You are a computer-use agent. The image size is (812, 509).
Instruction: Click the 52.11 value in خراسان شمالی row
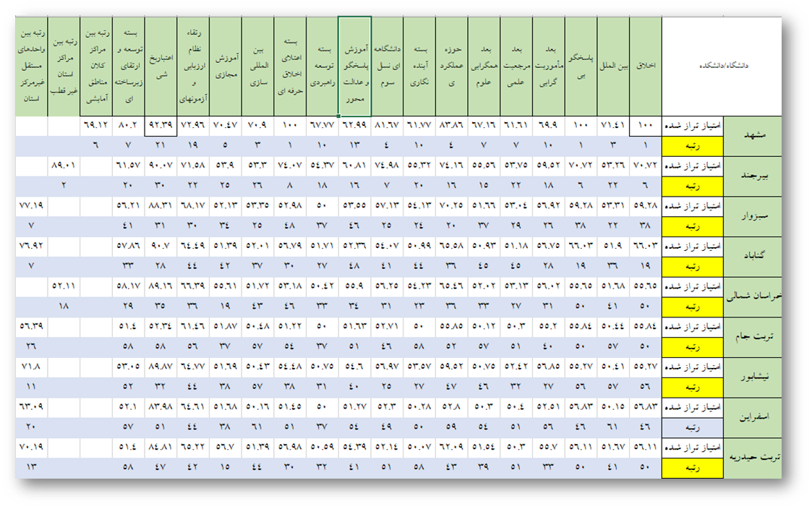pyautogui.click(x=64, y=287)
